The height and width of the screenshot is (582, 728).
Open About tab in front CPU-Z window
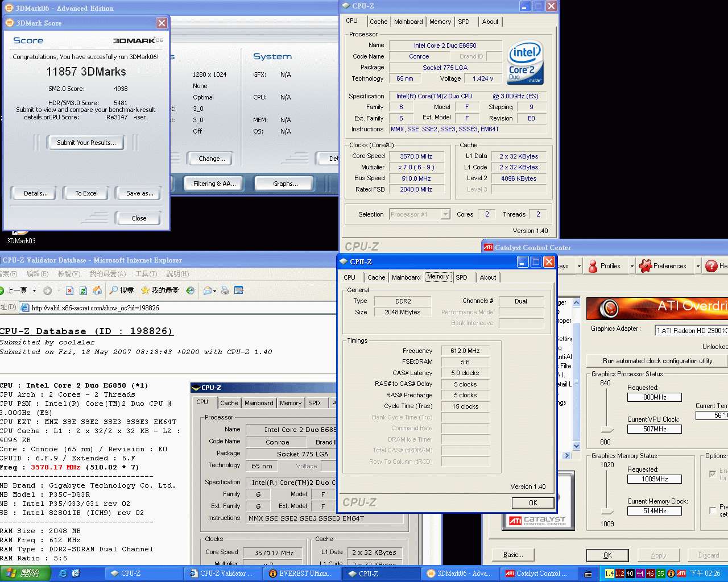tap(487, 277)
